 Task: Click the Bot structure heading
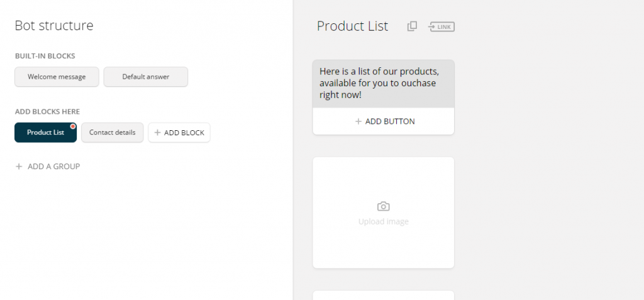[x=54, y=26]
